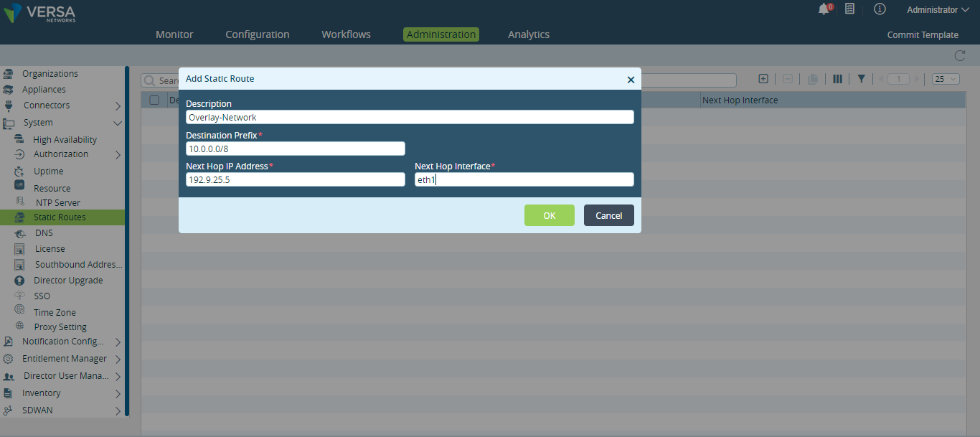Open the 25 rows-per-page dropdown
Screen dimensions: 980x437
click(x=946, y=79)
